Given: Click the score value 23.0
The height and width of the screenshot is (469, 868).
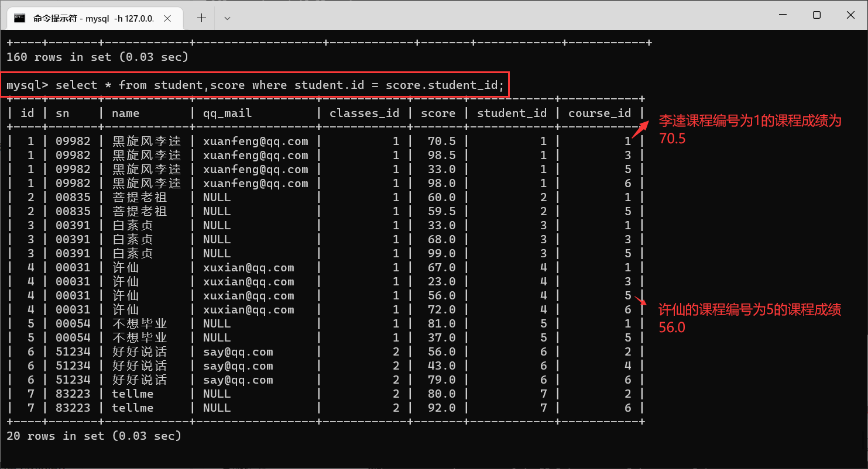Looking at the screenshot, I should (442, 281).
